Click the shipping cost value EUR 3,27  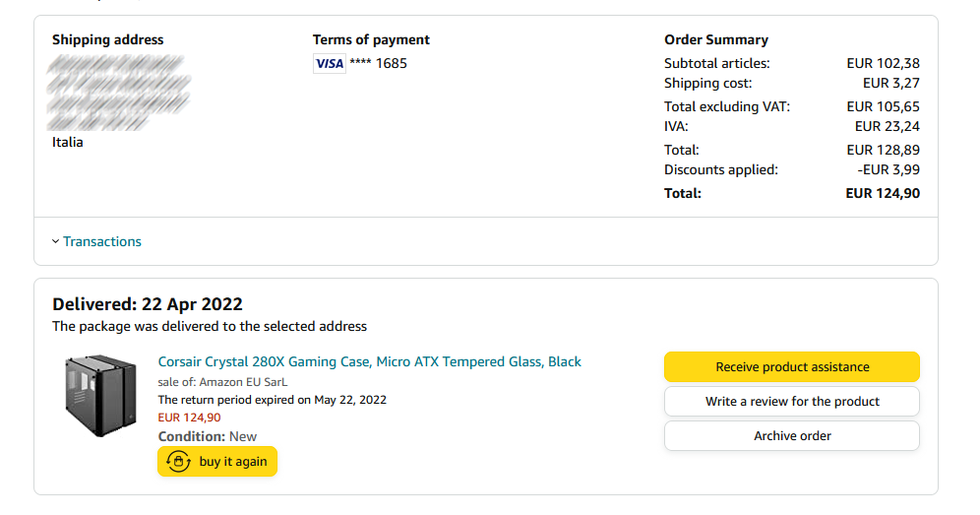click(x=890, y=83)
